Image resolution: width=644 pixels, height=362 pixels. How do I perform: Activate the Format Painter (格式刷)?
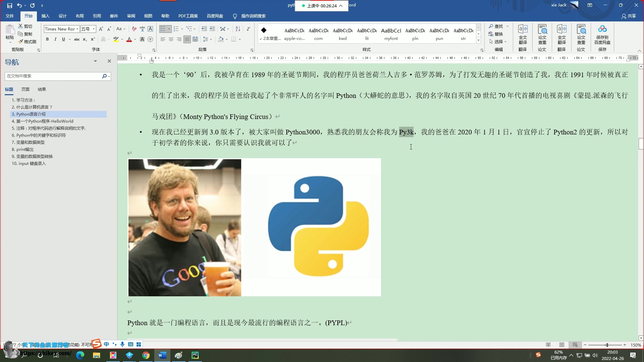pyautogui.click(x=27, y=42)
